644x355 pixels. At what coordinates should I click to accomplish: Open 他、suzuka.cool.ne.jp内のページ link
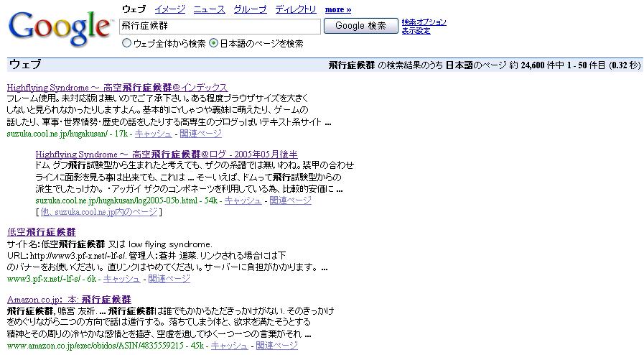98,212
